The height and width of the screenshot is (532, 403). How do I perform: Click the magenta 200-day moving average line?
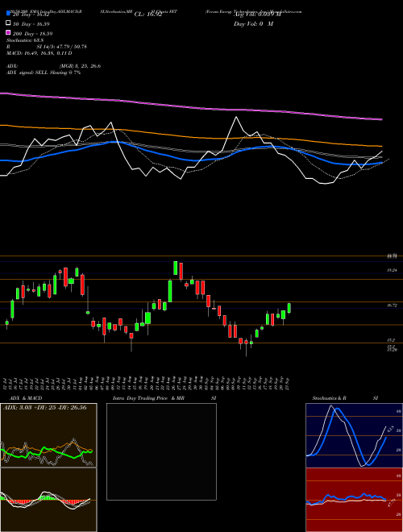(x=190, y=107)
